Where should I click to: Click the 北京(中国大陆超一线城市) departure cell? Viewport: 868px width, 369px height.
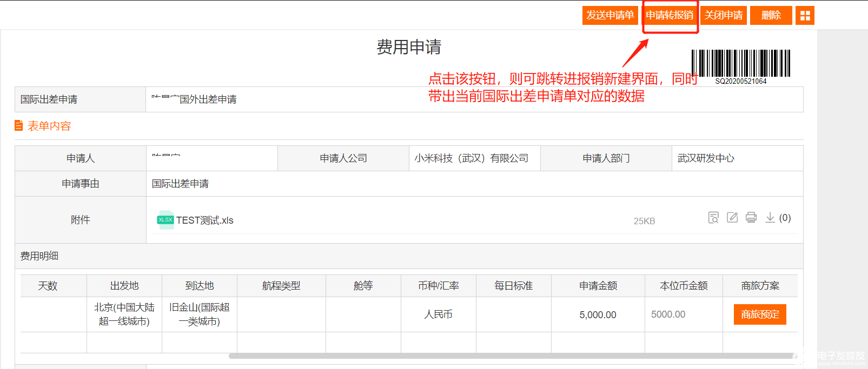click(x=124, y=314)
